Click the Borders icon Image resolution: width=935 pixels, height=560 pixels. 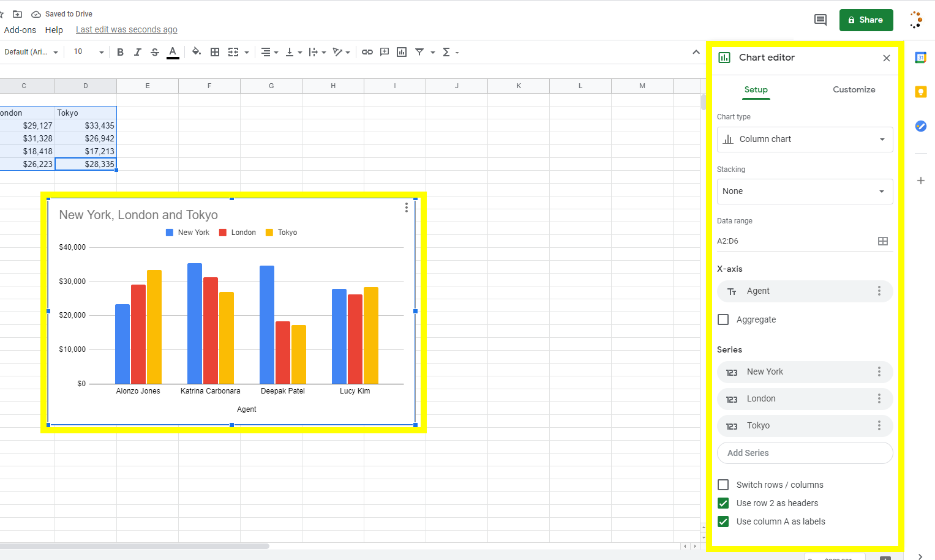pyautogui.click(x=215, y=52)
